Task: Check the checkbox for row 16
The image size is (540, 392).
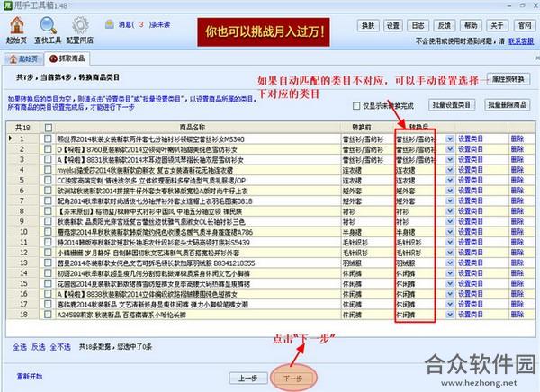Action: [x=48, y=294]
